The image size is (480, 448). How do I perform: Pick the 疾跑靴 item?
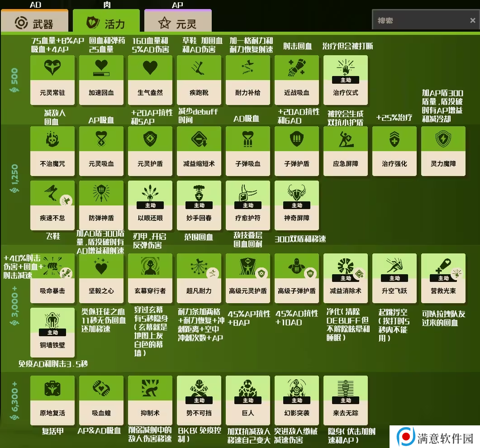[199, 80]
